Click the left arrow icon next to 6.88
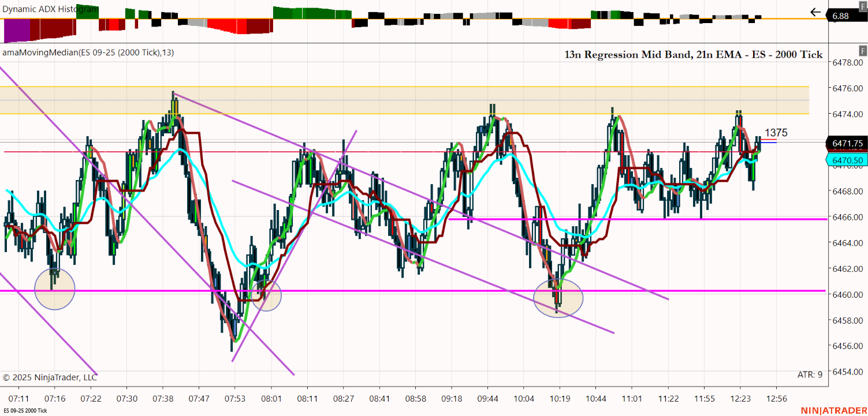868x416 pixels. pos(815,12)
